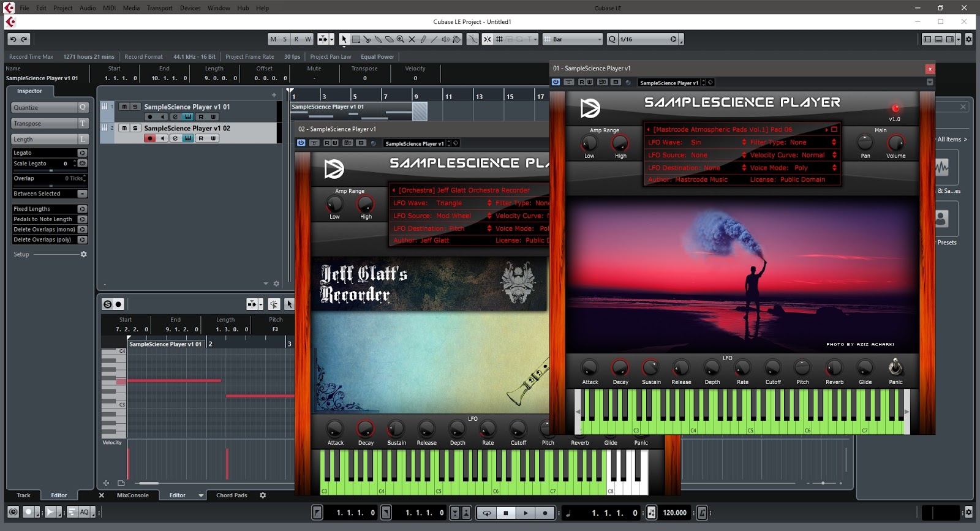This screenshot has width=980, height=531.
Task: Click the Cutoff knob in Pad 06 window
Action: coord(772,367)
